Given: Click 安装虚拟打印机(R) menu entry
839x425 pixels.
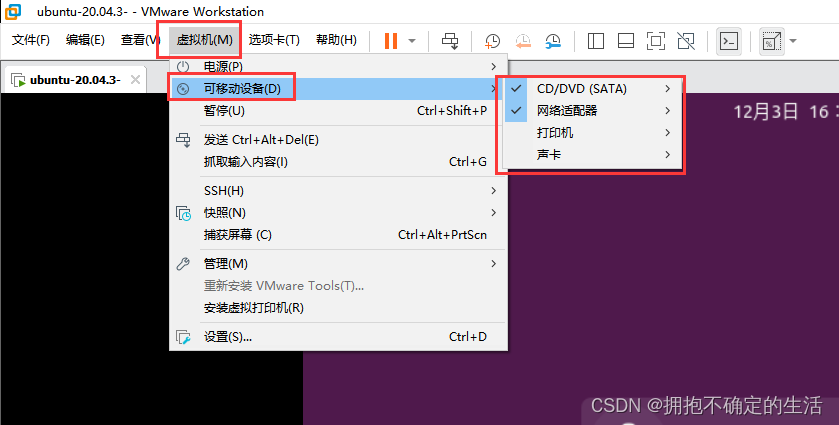Looking at the screenshot, I should [338, 308].
